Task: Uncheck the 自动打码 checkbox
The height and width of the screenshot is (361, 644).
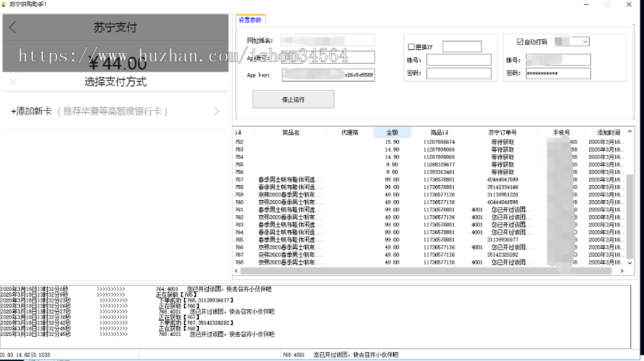Action: [x=520, y=41]
